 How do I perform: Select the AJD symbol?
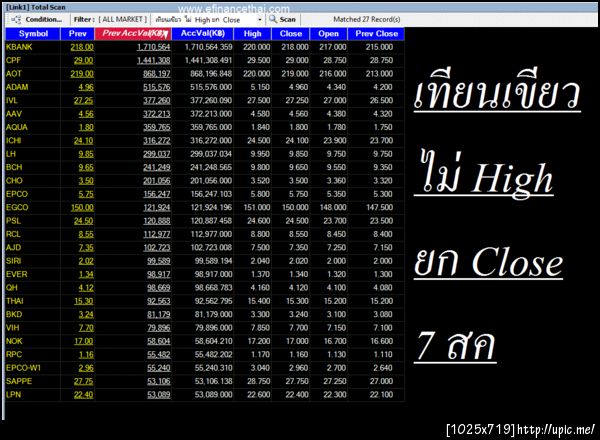pyautogui.click(x=13, y=248)
